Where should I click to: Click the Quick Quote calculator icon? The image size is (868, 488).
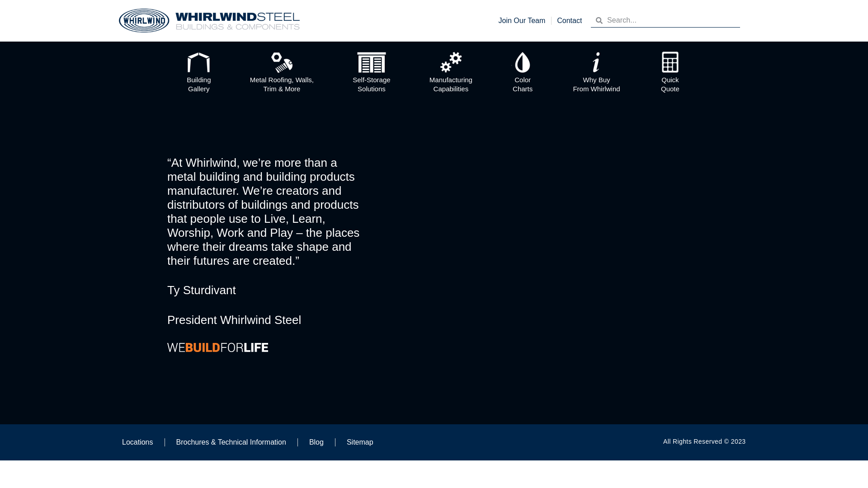point(670,62)
